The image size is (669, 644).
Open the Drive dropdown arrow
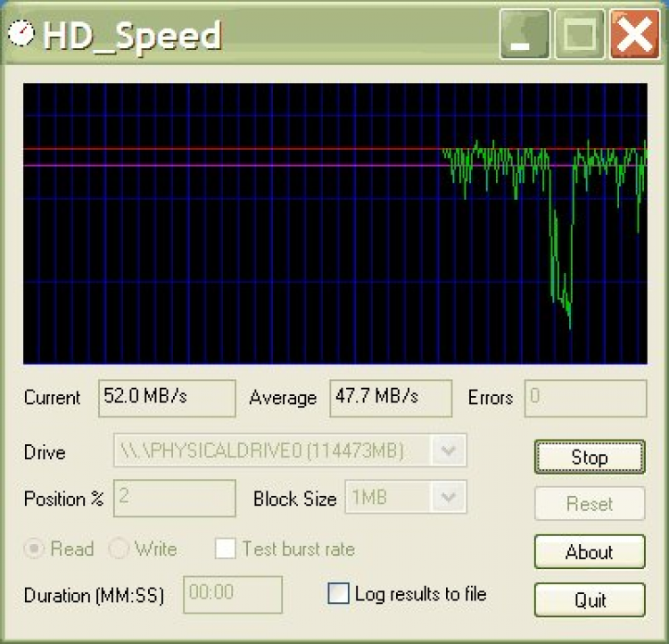point(448,450)
